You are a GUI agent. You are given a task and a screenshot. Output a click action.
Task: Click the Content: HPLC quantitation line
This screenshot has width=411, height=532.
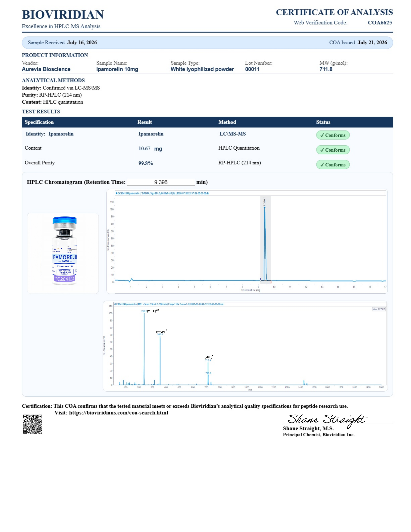(x=52, y=102)
